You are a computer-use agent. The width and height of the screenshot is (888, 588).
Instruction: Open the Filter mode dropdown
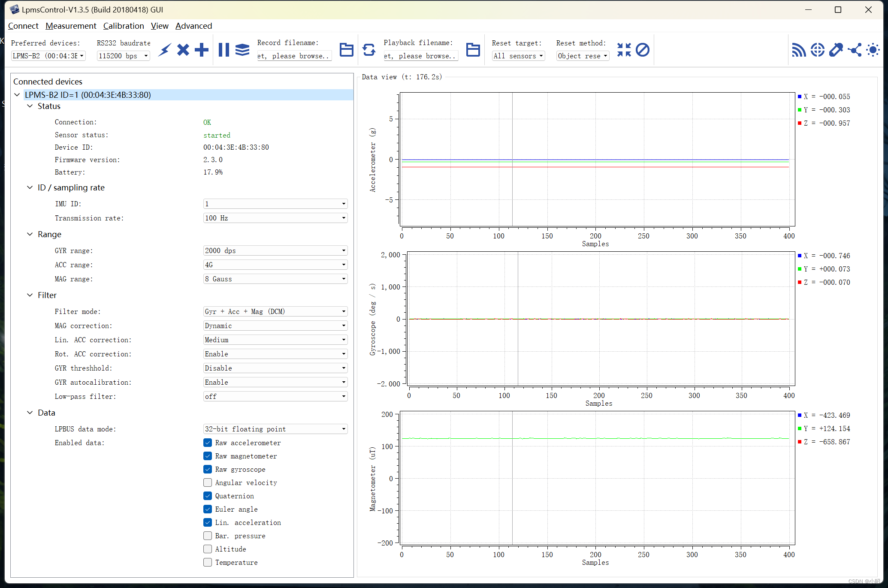tap(275, 311)
